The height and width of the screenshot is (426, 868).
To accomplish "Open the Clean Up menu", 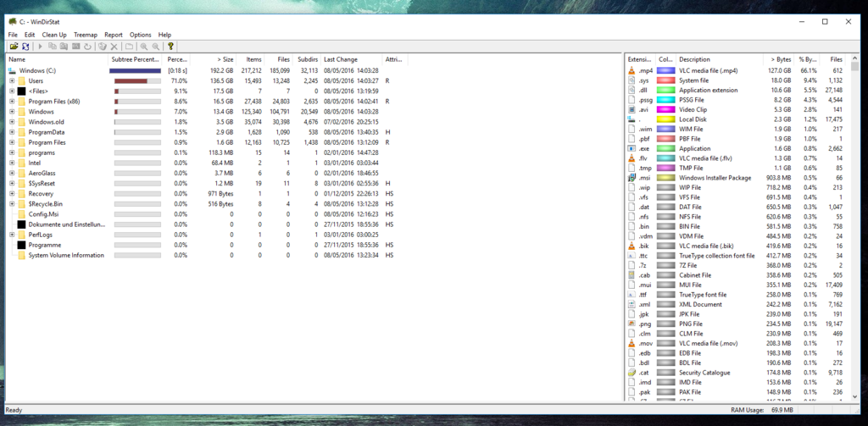I will 54,35.
